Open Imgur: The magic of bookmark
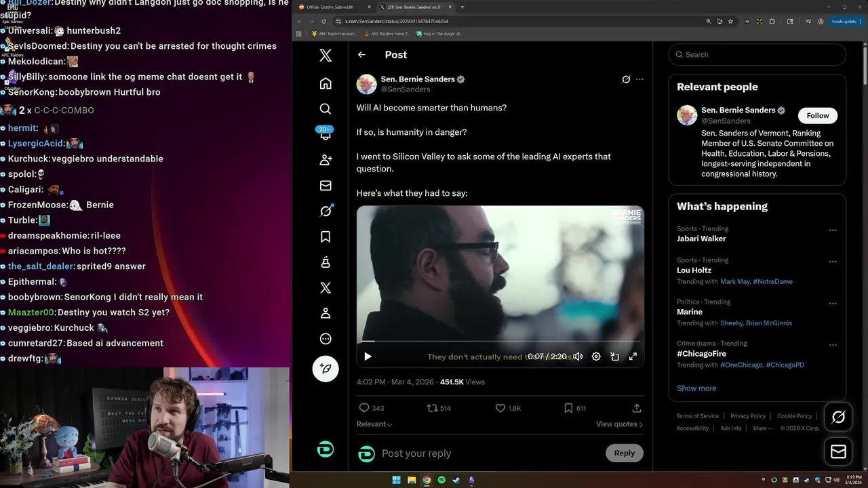 pyautogui.click(x=439, y=33)
